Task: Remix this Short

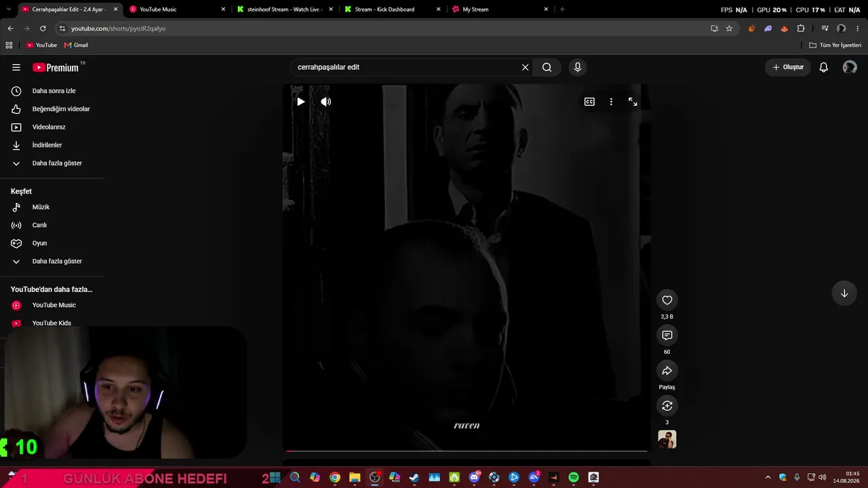Action: pos(667,406)
